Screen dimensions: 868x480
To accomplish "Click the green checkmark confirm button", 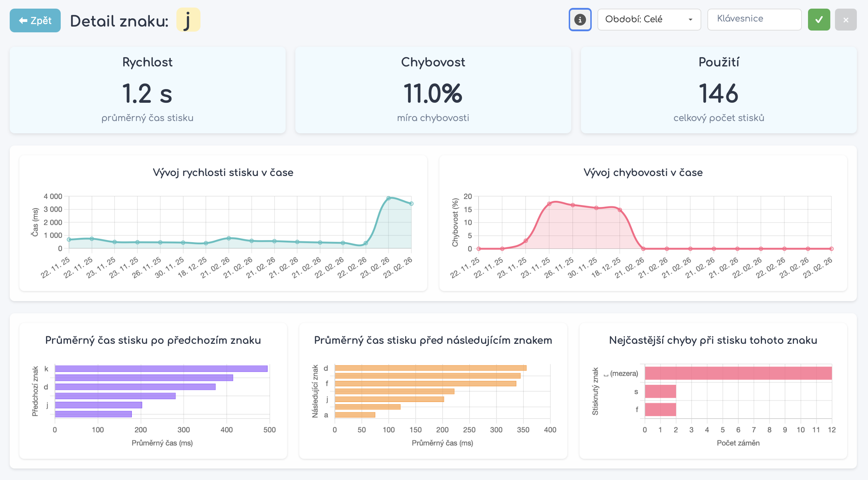I will pos(819,19).
